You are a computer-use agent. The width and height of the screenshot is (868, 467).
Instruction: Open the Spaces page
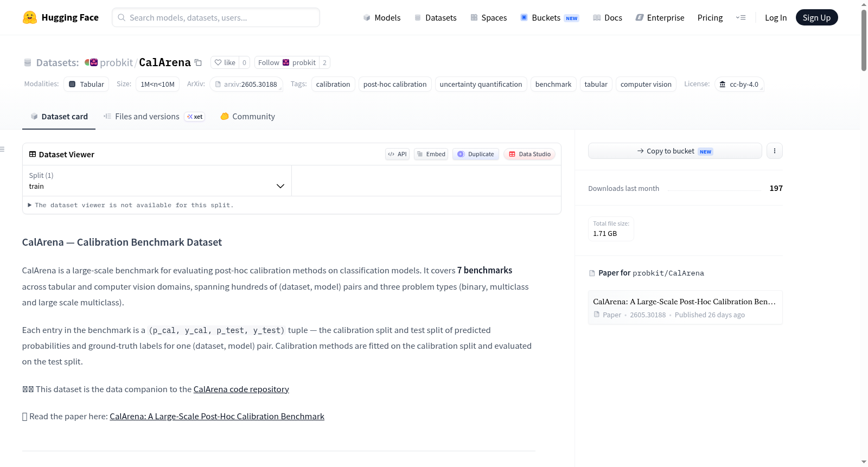(x=488, y=17)
